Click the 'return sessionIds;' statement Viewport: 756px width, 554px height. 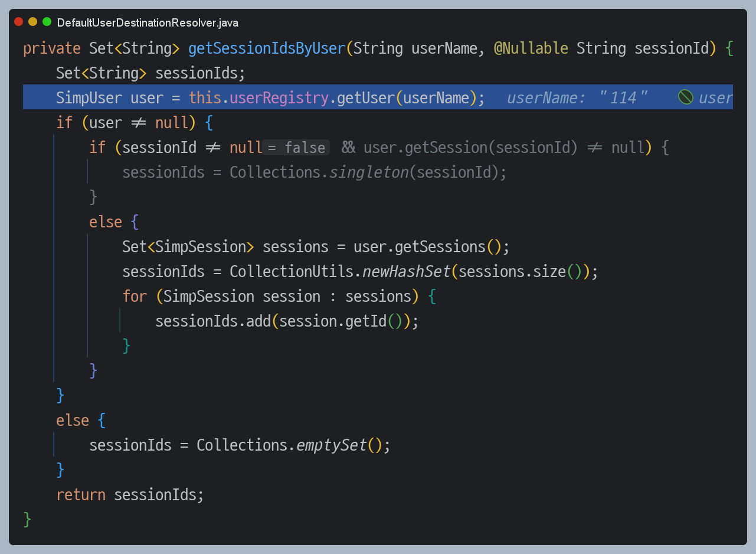coord(130,494)
